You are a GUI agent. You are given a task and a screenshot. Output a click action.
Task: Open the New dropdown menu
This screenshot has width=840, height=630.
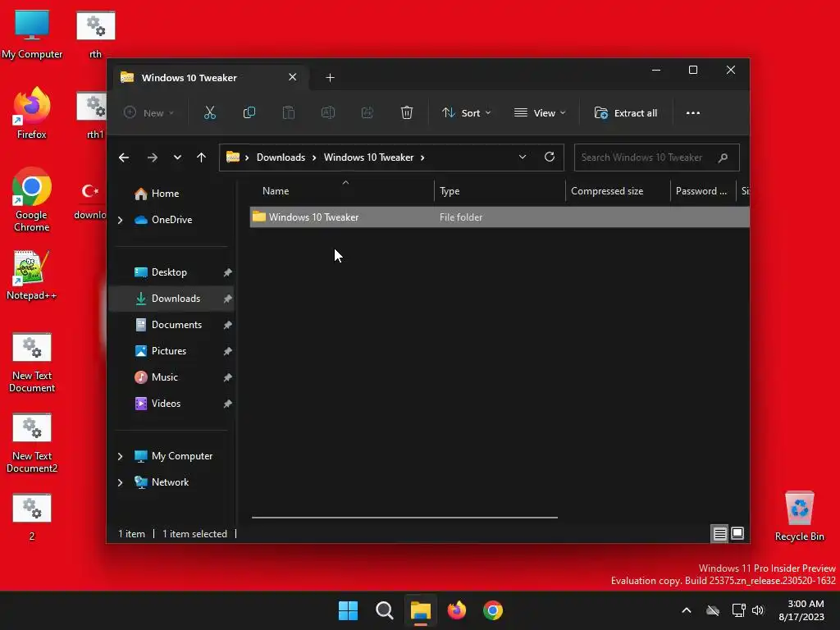149,113
